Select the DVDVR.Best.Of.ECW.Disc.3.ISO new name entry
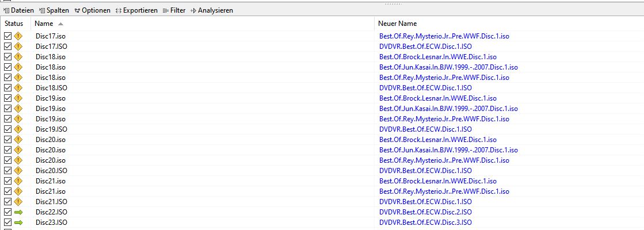 click(x=425, y=223)
